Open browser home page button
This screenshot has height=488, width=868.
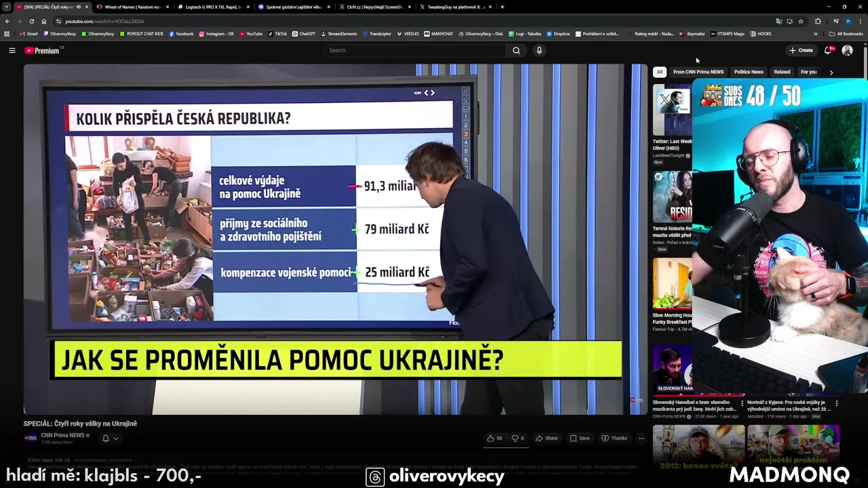(44, 21)
